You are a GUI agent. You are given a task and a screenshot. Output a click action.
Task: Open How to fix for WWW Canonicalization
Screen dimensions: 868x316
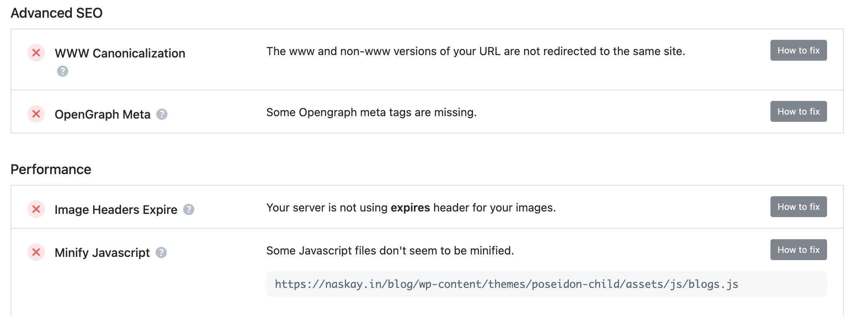(x=798, y=50)
